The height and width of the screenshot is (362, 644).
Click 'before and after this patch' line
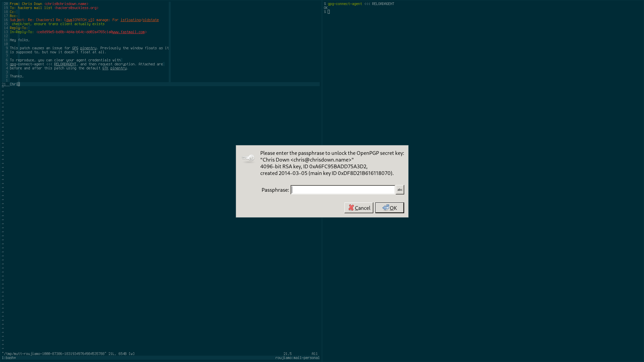69,68
